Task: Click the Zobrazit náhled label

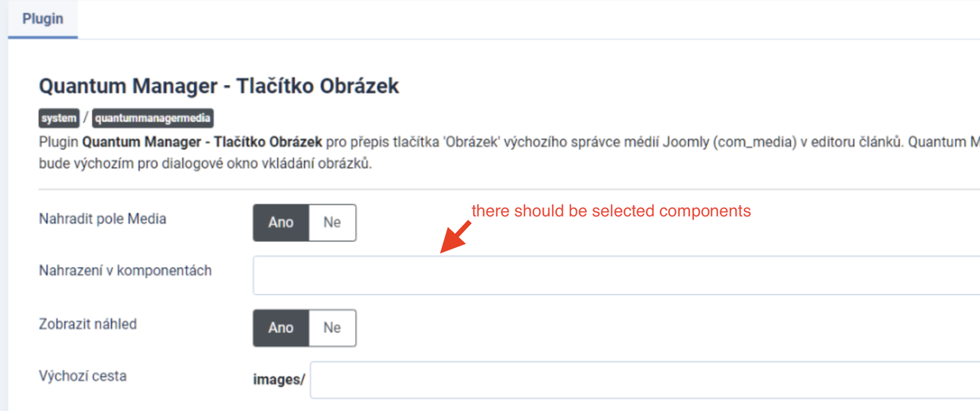Action: point(87,325)
